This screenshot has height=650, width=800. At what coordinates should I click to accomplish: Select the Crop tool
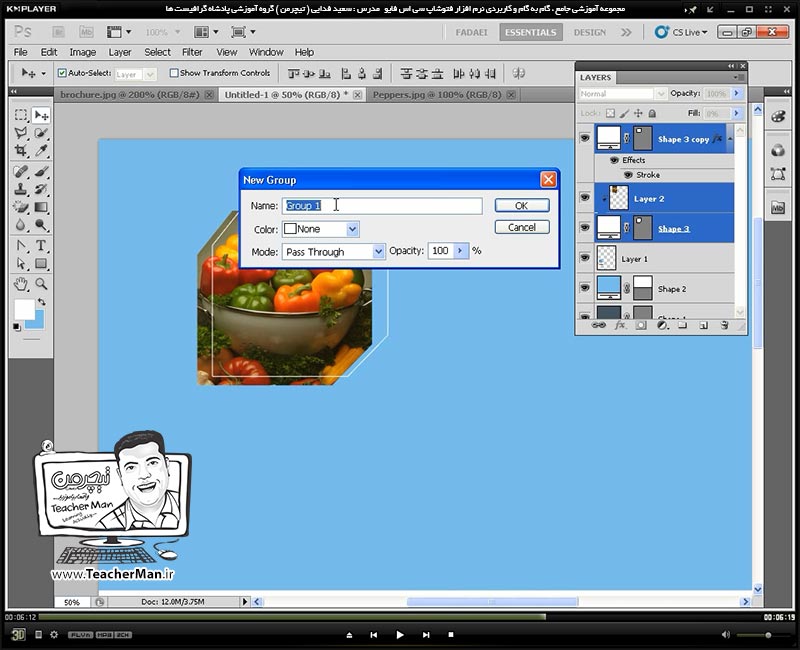[x=20, y=151]
